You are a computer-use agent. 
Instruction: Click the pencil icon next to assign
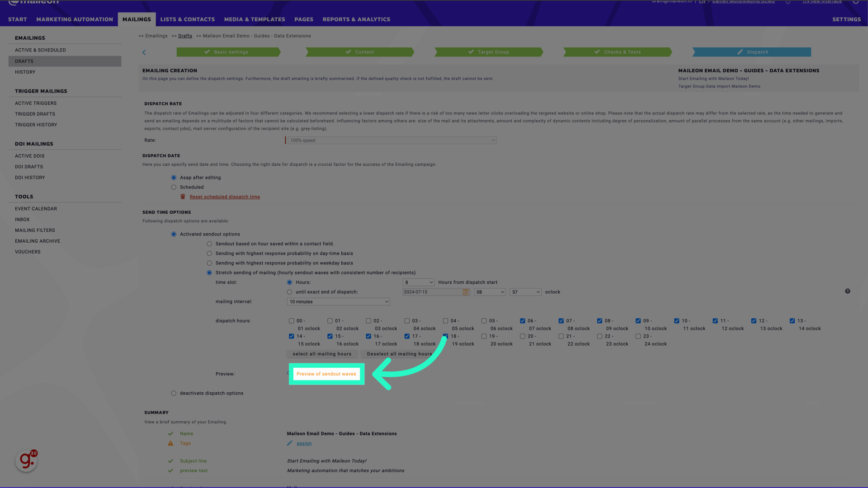(x=290, y=443)
